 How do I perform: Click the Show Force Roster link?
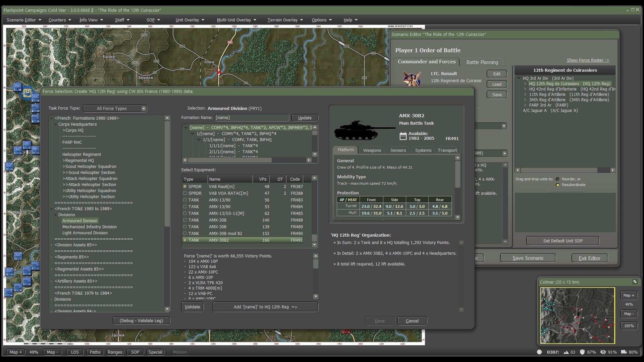588,60
